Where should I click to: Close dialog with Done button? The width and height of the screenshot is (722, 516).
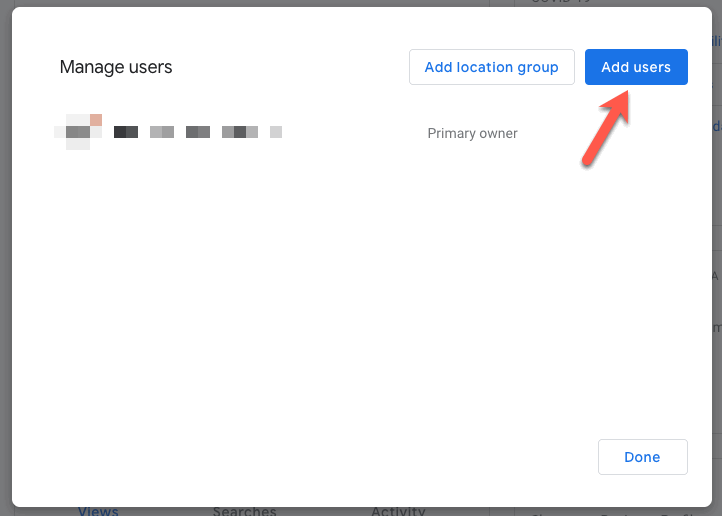click(x=642, y=457)
